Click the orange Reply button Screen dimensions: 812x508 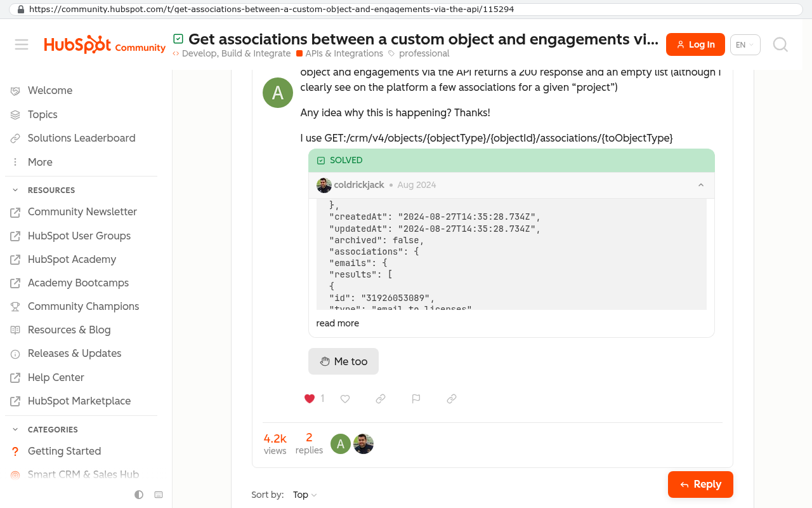[x=700, y=485]
